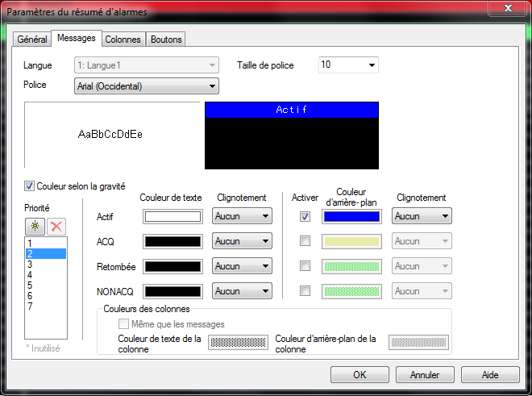Viewport: 532px width, 396px height.
Task: Toggle 'Couleur selon la gravité' checkbox
Action: click(31, 185)
